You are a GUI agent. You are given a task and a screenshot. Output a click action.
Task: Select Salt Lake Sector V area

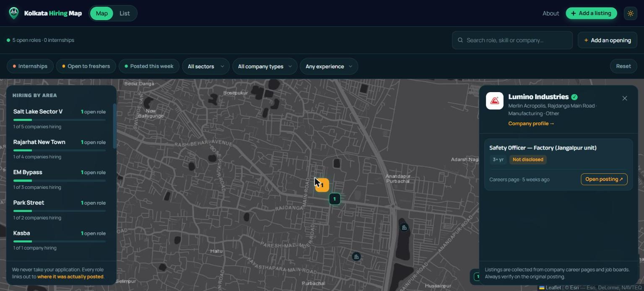60,119
